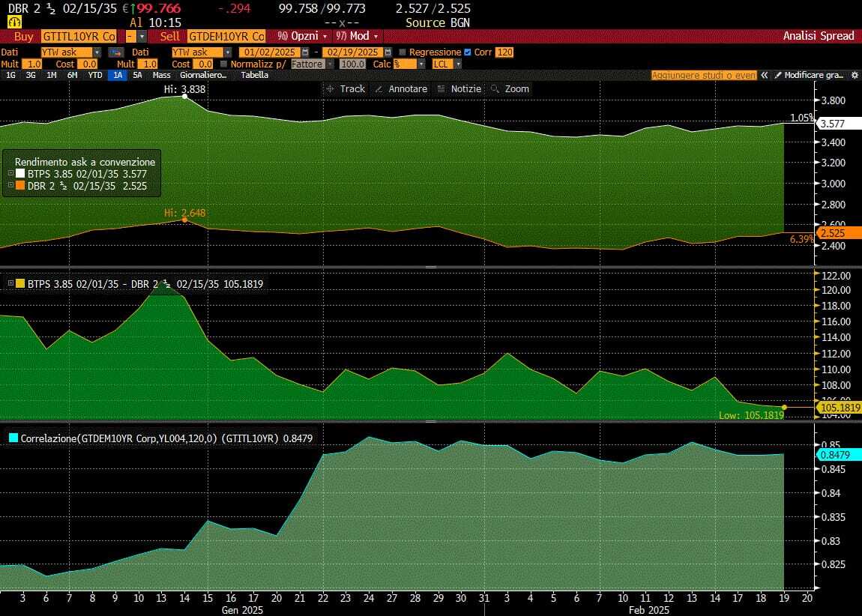Open the Calc % dropdown

coord(421,64)
